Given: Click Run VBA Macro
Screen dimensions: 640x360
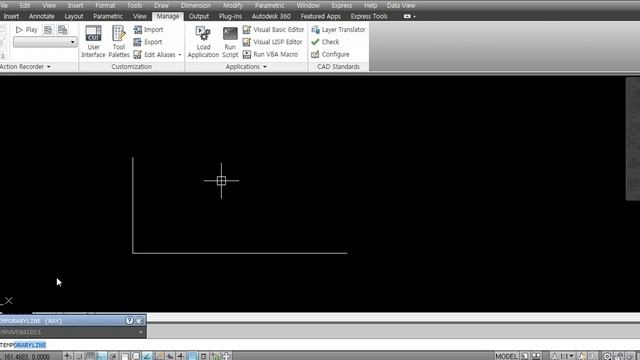Looking at the screenshot, I should (x=270, y=54).
